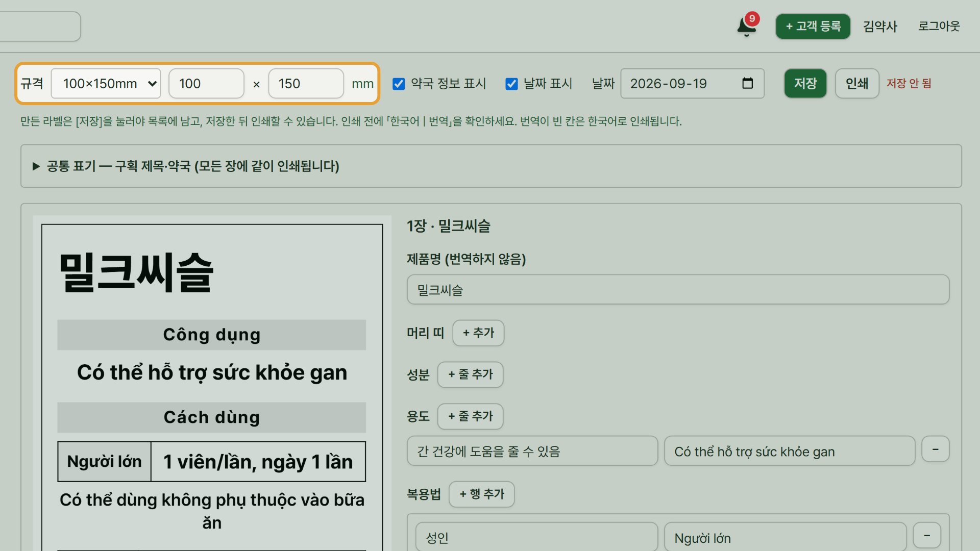The height and width of the screenshot is (551, 980).
Task: Toggle the 약국 정보 표시 checkbox
Action: tap(399, 84)
